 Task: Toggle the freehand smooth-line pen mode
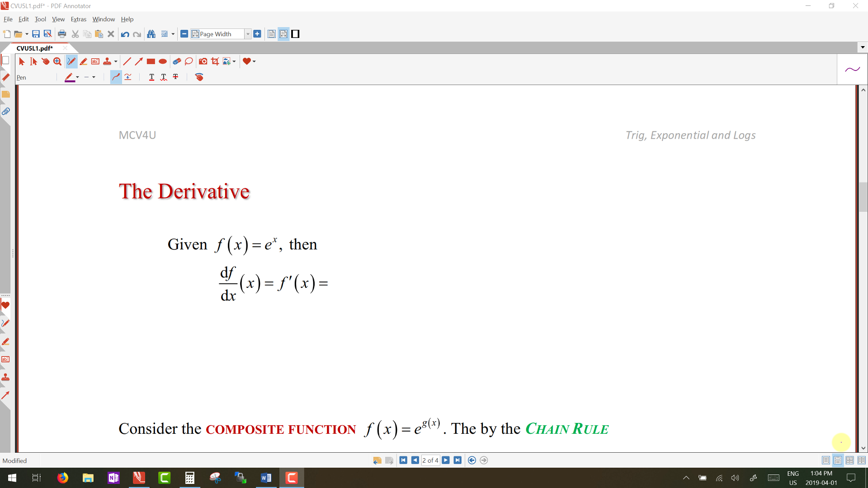tap(116, 77)
